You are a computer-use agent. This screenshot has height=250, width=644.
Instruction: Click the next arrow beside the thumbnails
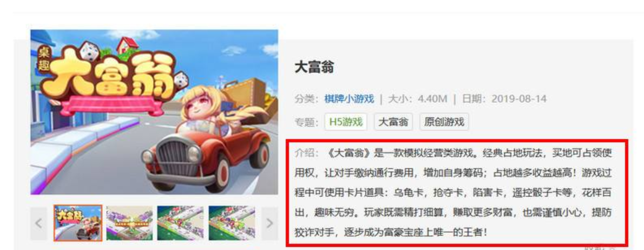click(270, 223)
